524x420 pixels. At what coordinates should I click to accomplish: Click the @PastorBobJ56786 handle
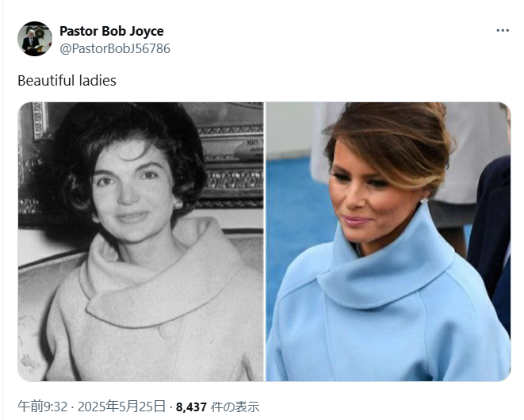coord(115,49)
